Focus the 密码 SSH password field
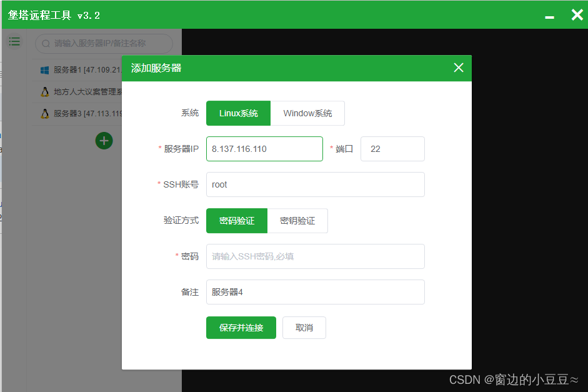The height and width of the screenshot is (392, 588). click(x=316, y=256)
